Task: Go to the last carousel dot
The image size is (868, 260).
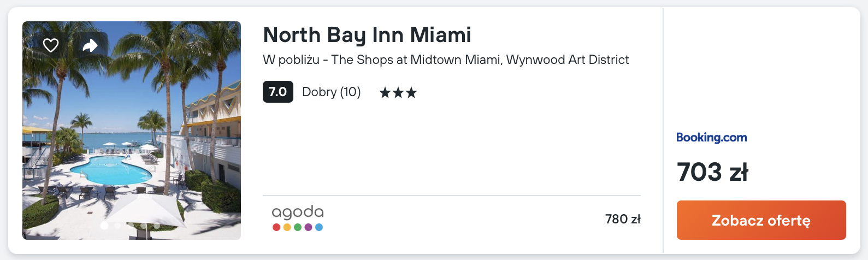Action: [x=157, y=225]
